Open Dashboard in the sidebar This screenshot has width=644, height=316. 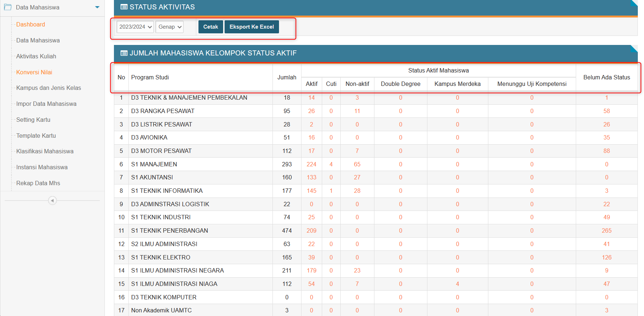(x=30, y=25)
